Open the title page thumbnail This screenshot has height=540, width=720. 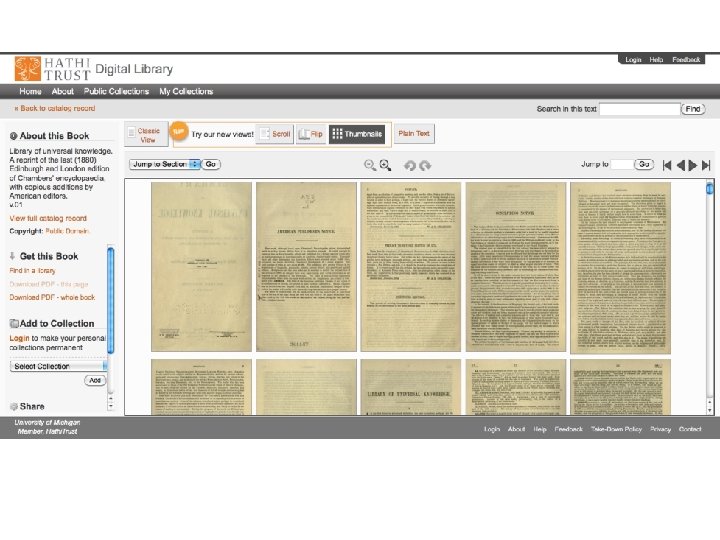click(x=202, y=267)
